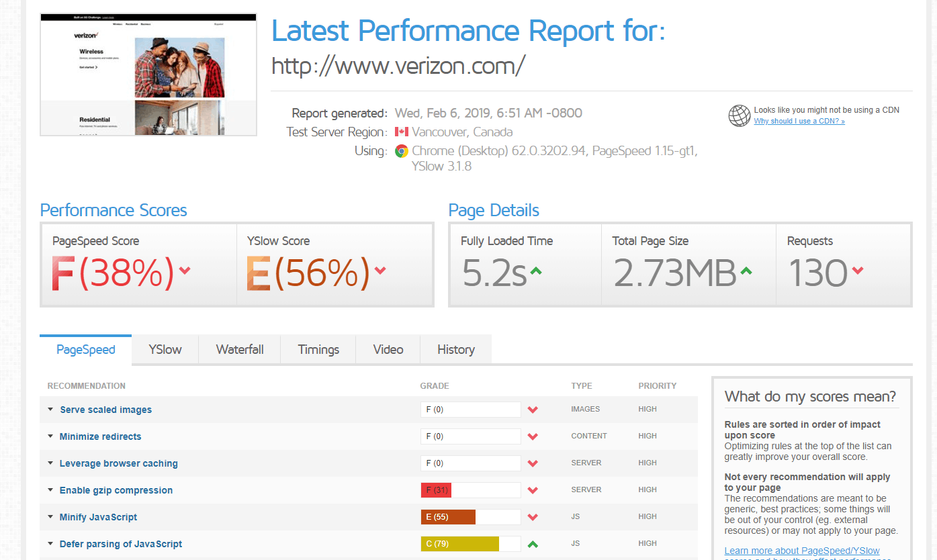Expand the Enable gzip compression triangle
This screenshot has width=937, height=560.
[50, 489]
